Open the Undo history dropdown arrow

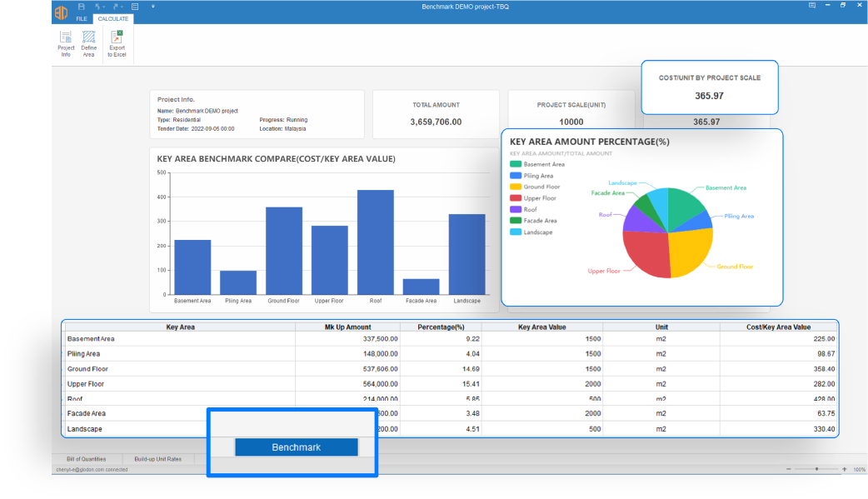pos(105,6)
